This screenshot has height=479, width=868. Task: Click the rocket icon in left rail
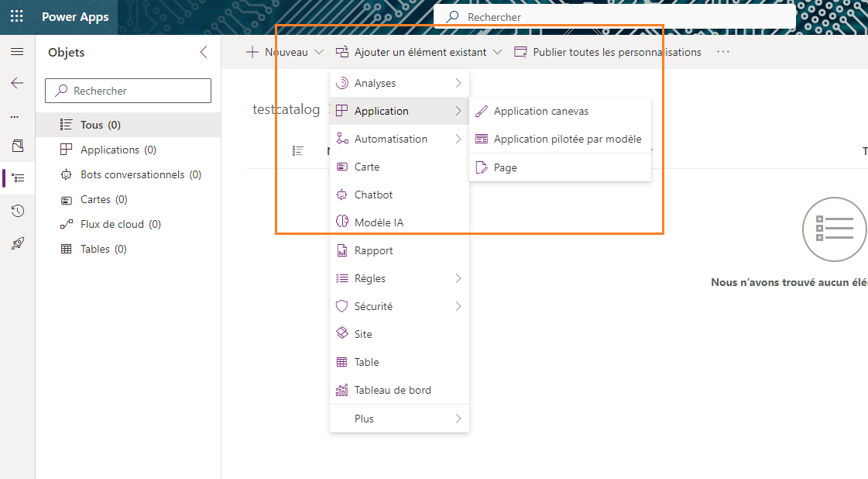coord(17,243)
